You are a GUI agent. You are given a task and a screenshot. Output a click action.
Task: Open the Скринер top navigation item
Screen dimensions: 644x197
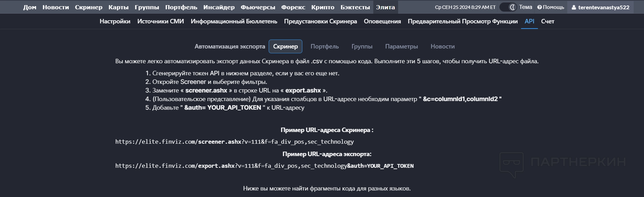click(89, 7)
